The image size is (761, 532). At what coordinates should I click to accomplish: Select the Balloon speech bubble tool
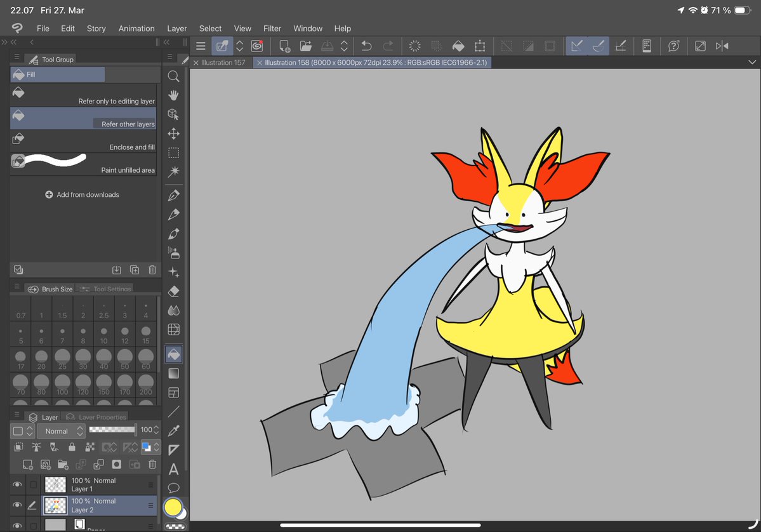pyautogui.click(x=173, y=488)
